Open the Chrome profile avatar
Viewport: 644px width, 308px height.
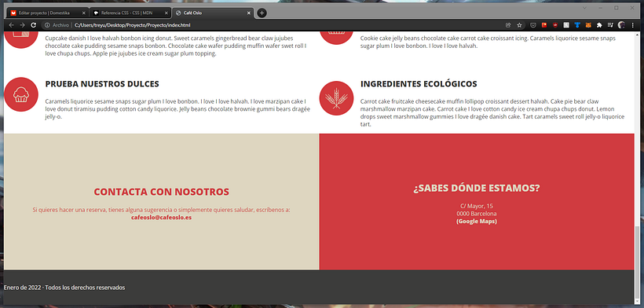[x=622, y=25]
